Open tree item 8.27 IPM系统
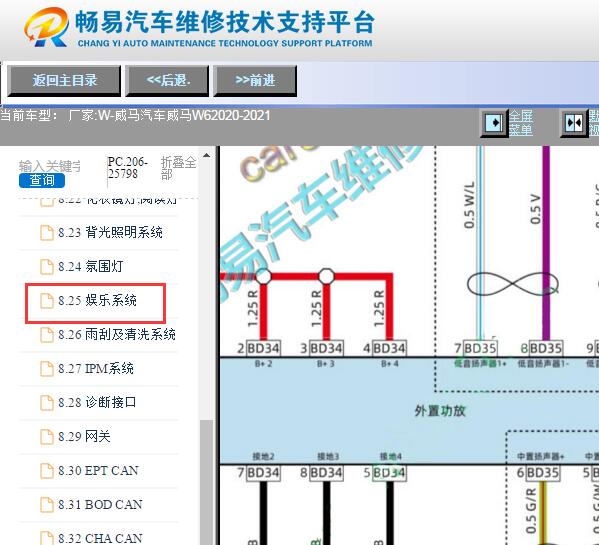Image resolution: width=599 pixels, height=545 pixels. click(96, 369)
